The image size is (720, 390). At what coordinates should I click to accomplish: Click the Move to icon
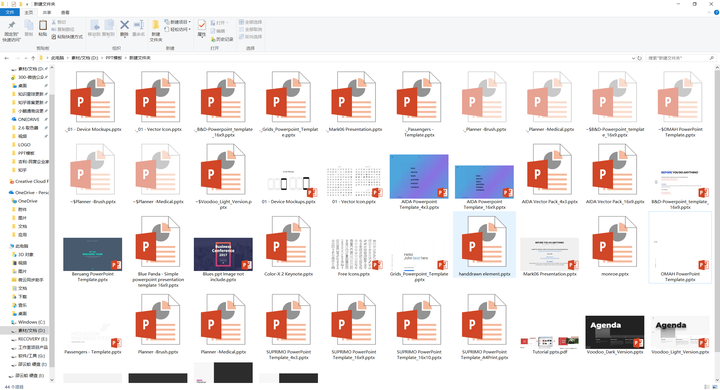(94, 25)
